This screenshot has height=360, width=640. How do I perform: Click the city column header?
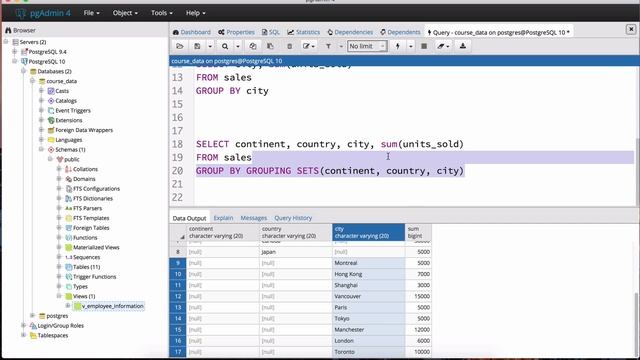(x=369, y=232)
